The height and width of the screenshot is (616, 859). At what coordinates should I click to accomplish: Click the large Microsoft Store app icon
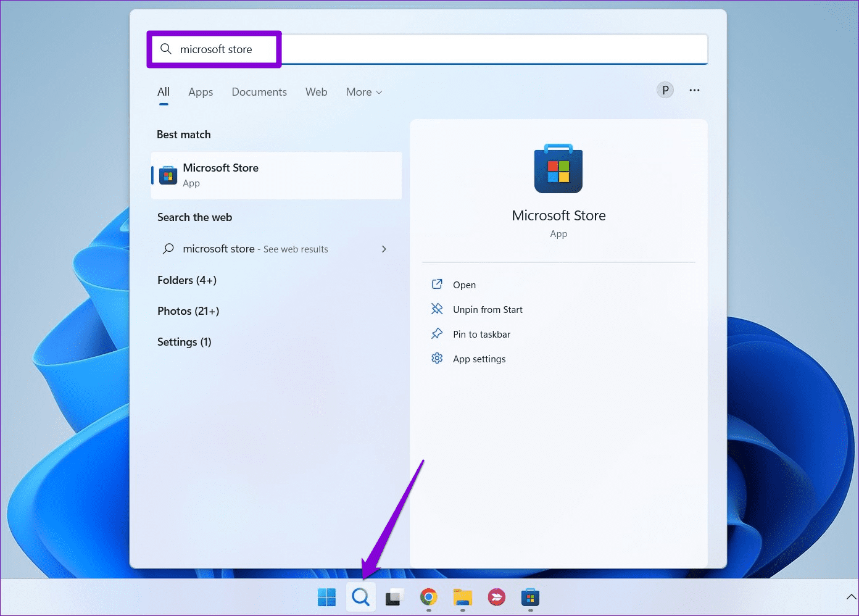(x=558, y=169)
